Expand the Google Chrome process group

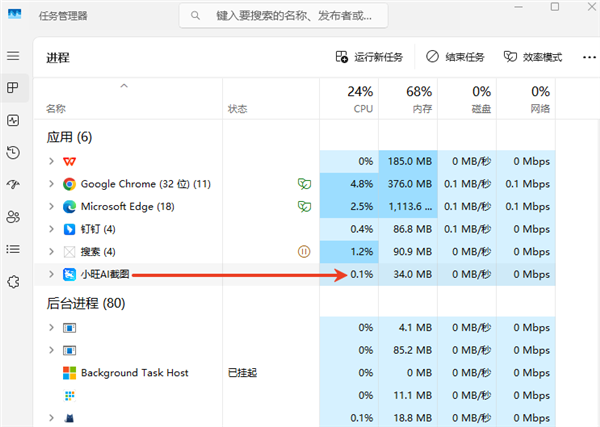[51, 184]
